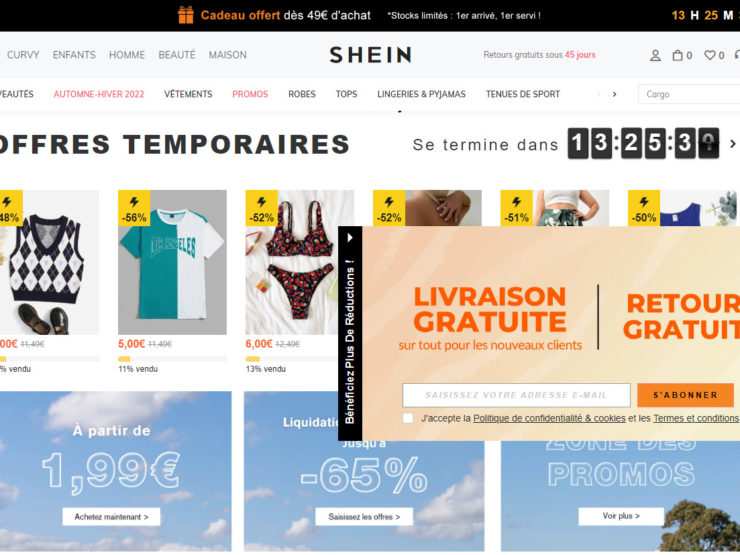This screenshot has height=555, width=740.
Task: Click the -50% flash badge on blue top
Action: click(644, 208)
